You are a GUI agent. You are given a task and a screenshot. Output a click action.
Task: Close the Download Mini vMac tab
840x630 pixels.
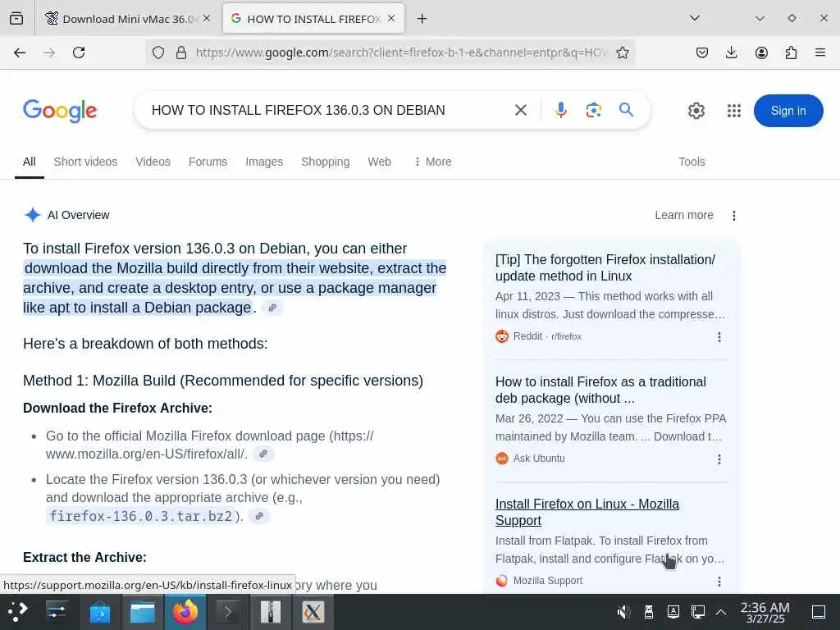(x=207, y=18)
